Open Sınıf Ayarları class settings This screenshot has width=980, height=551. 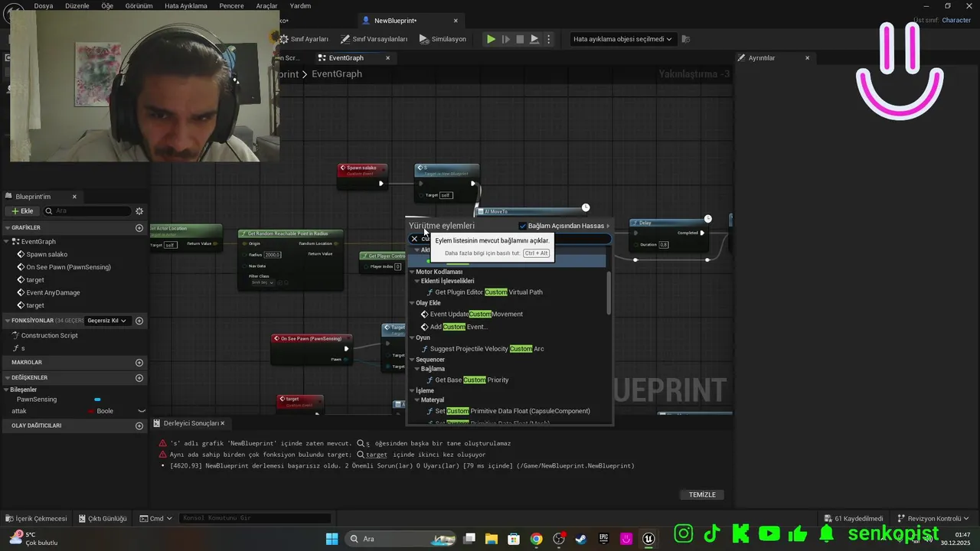[303, 39]
